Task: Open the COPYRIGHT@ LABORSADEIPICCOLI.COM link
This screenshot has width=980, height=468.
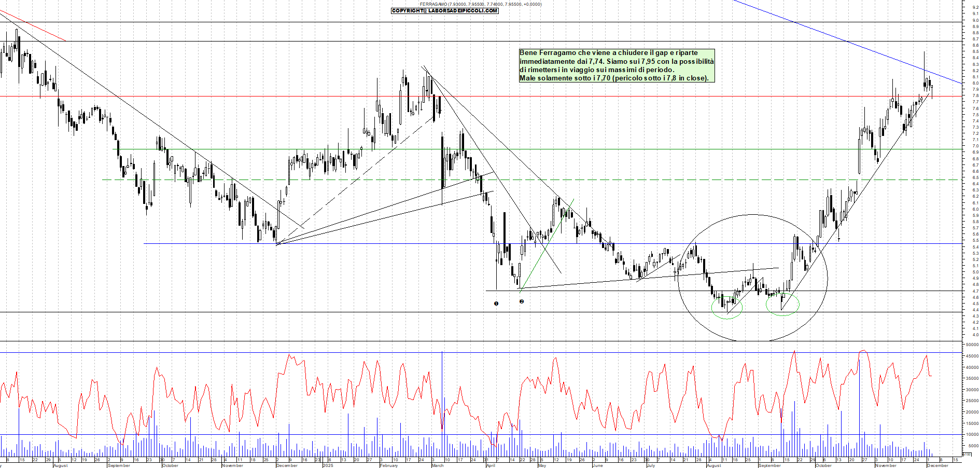Action: [x=445, y=11]
